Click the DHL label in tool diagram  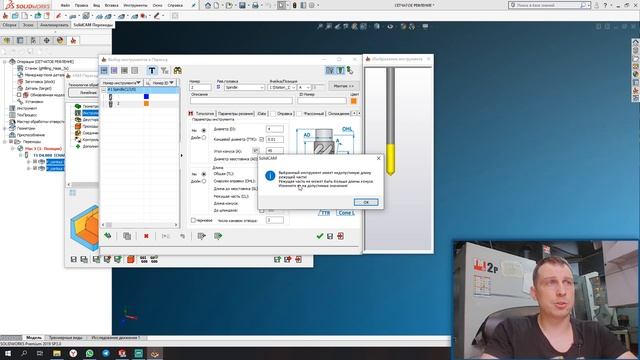pos(347,129)
